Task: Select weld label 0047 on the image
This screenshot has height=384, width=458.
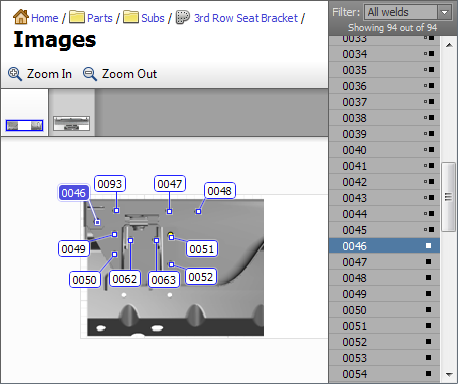Action: coord(170,184)
